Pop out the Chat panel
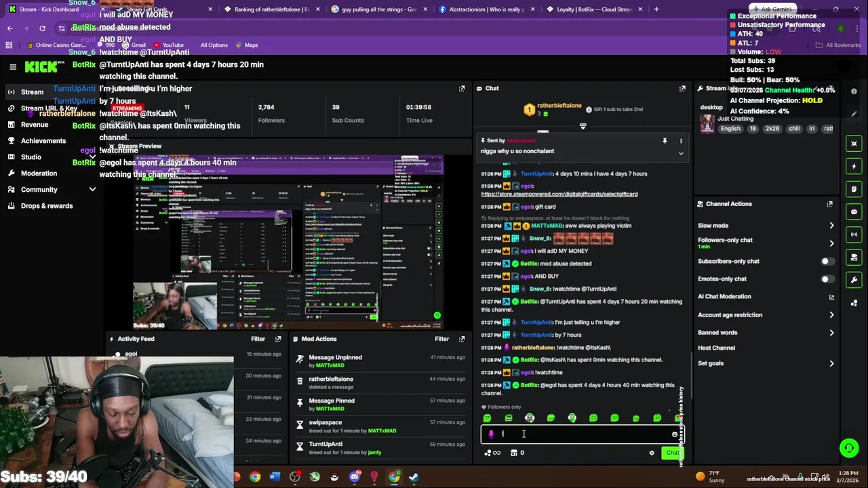Image resolution: width=868 pixels, height=488 pixels. (x=682, y=88)
